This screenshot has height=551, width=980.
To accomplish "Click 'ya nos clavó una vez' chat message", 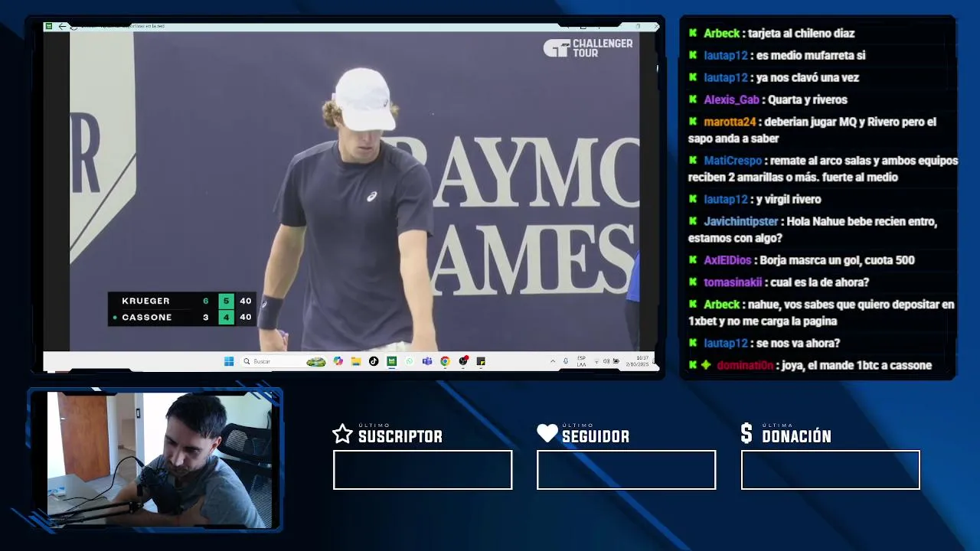I will [808, 77].
